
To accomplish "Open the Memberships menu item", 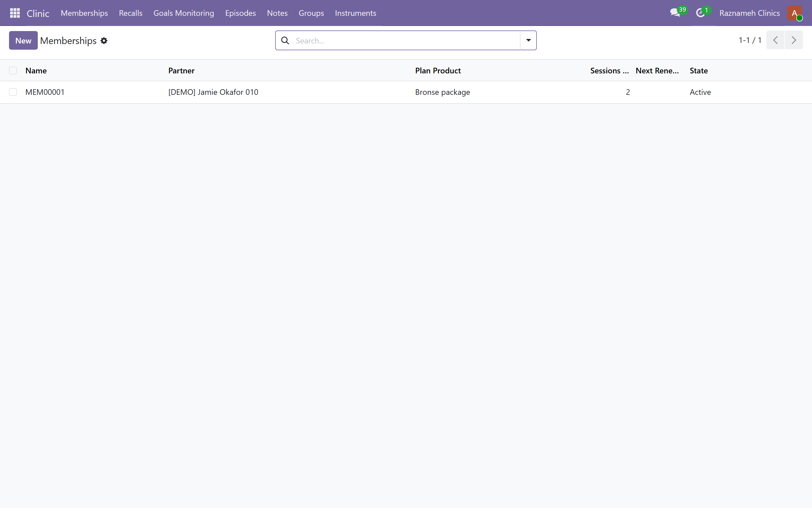I will 84,13.
